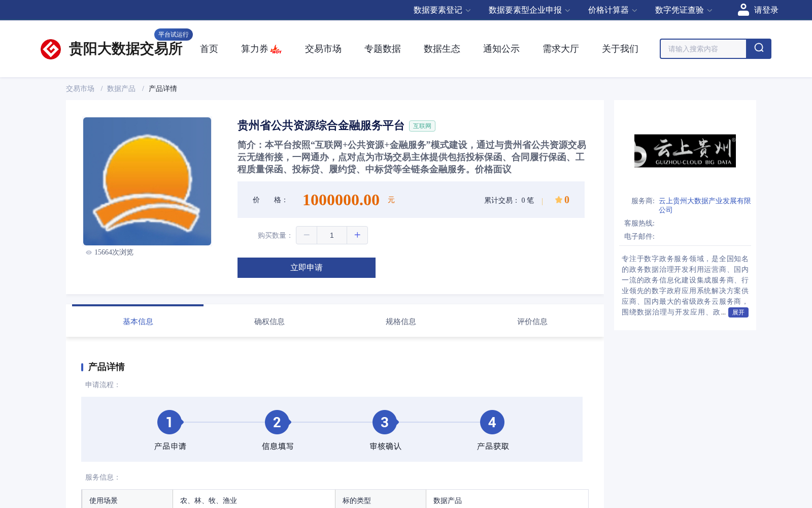The width and height of the screenshot is (812, 508).
Task: Open the 数字凭证查验 dropdown
Action: point(684,10)
